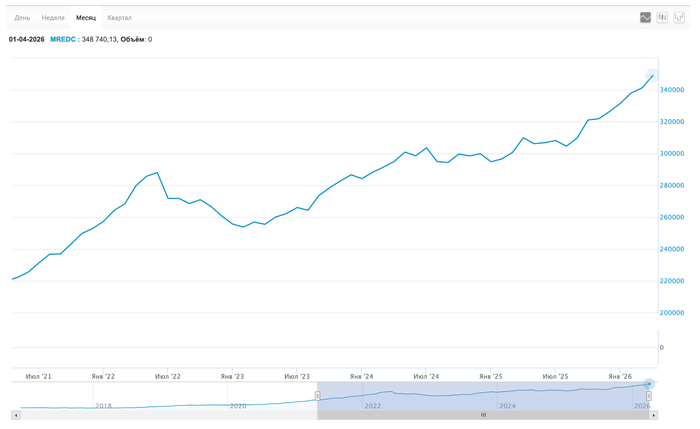Viewport: 700px width, 429px height.
Task: Select the Квартал interval tab
Action: click(119, 18)
